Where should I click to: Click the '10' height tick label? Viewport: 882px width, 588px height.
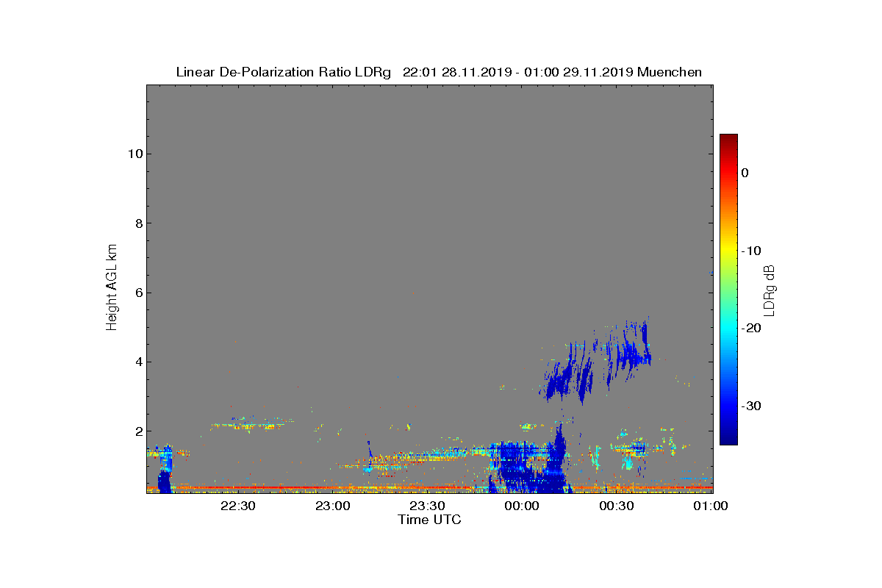tap(135, 154)
